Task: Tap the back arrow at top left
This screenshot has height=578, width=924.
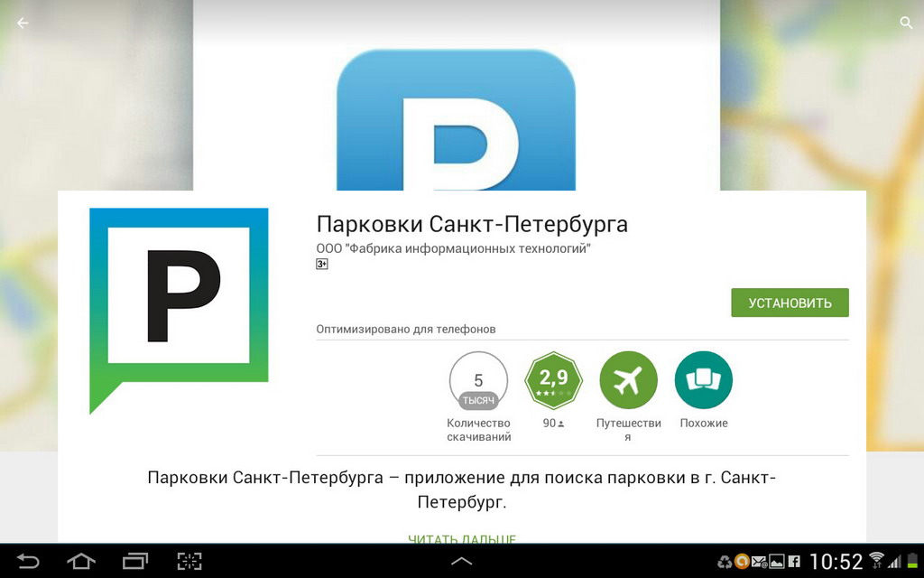Action: tap(22, 23)
